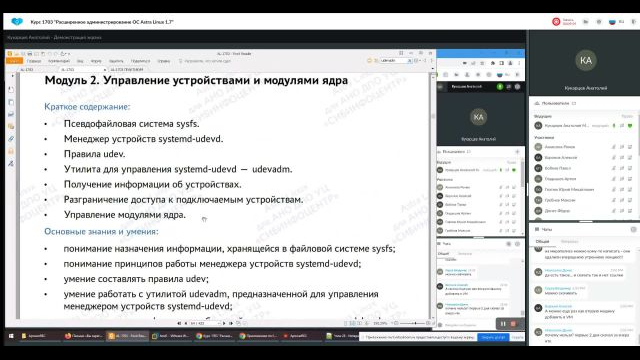Open the Вид ribbon tab
The width and height of the screenshot is (640, 360).
pos(80,61)
